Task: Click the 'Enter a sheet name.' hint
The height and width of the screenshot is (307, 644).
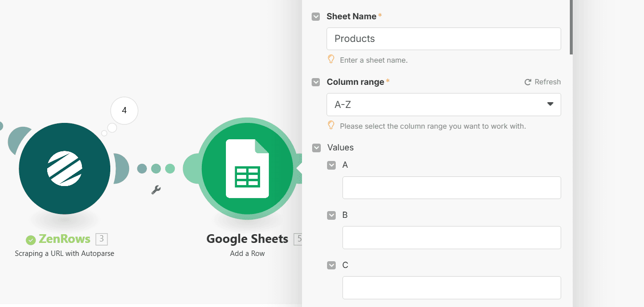Action: click(x=374, y=60)
